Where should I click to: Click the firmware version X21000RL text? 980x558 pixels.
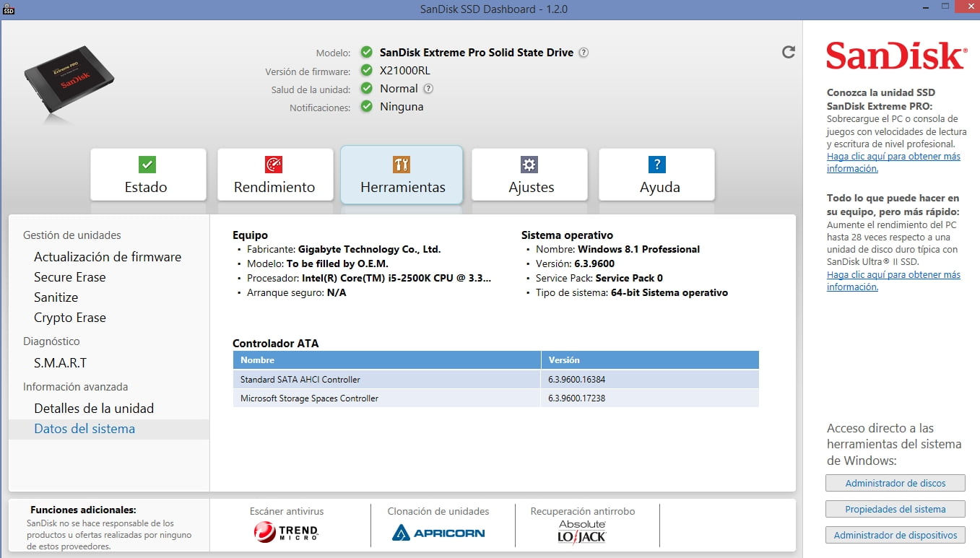(x=405, y=71)
